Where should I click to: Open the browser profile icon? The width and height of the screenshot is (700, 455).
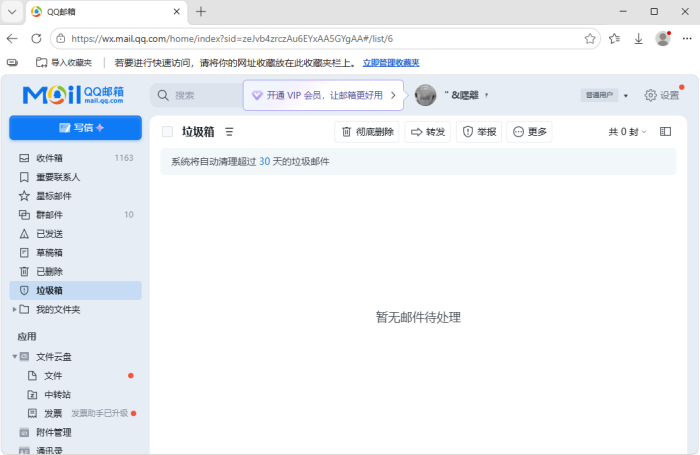pyautogui.click(x=663, y=38)
